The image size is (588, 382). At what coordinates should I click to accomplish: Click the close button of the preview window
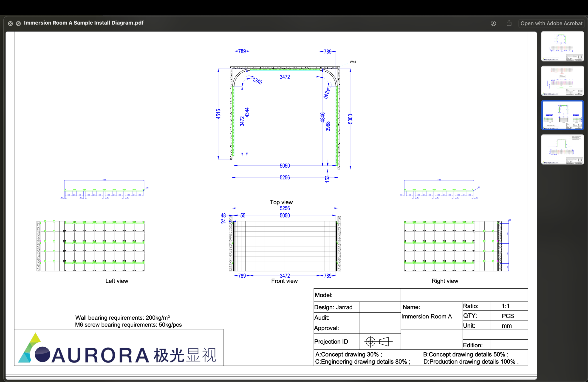[x=10, y=23]
